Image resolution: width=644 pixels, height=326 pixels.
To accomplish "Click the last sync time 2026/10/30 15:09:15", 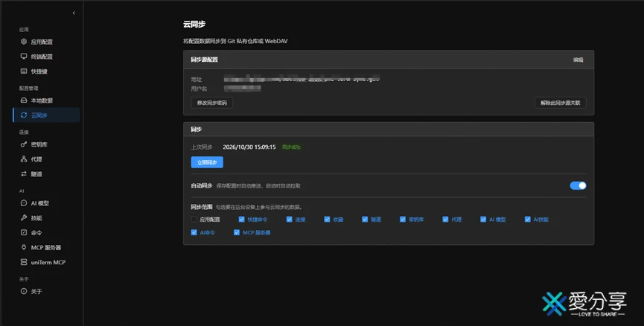I will point(249,147).
